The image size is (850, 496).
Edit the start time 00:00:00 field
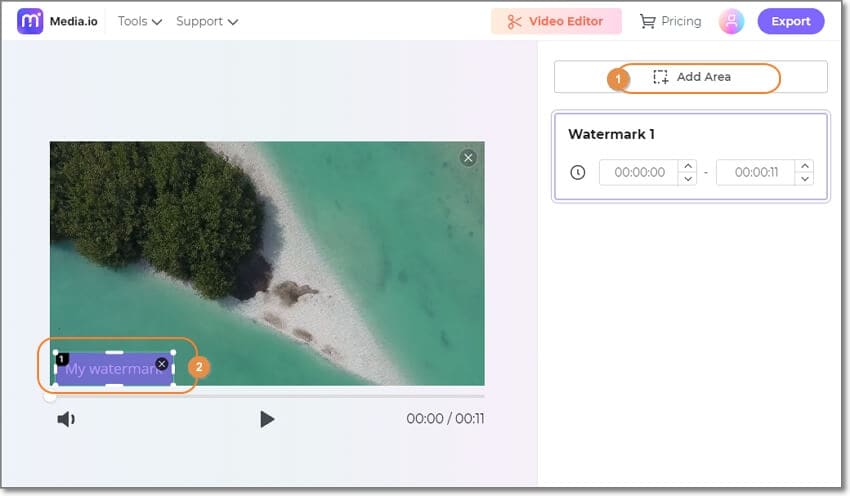tap(639, 172)
